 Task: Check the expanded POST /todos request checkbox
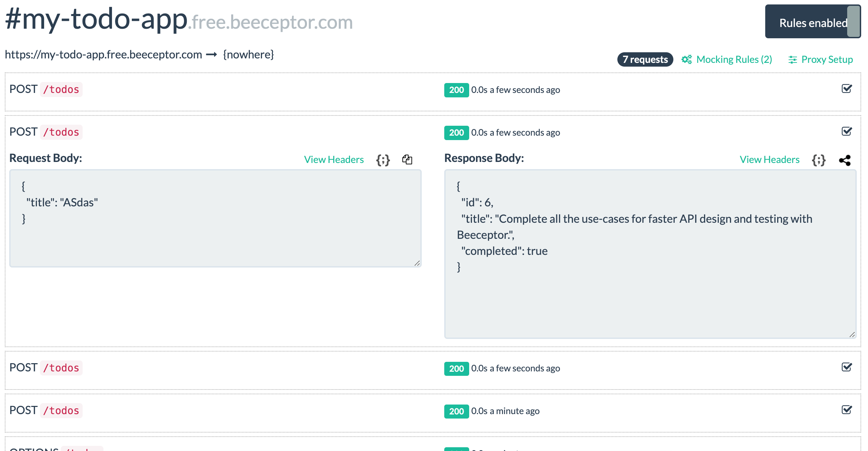coord(847,132)
